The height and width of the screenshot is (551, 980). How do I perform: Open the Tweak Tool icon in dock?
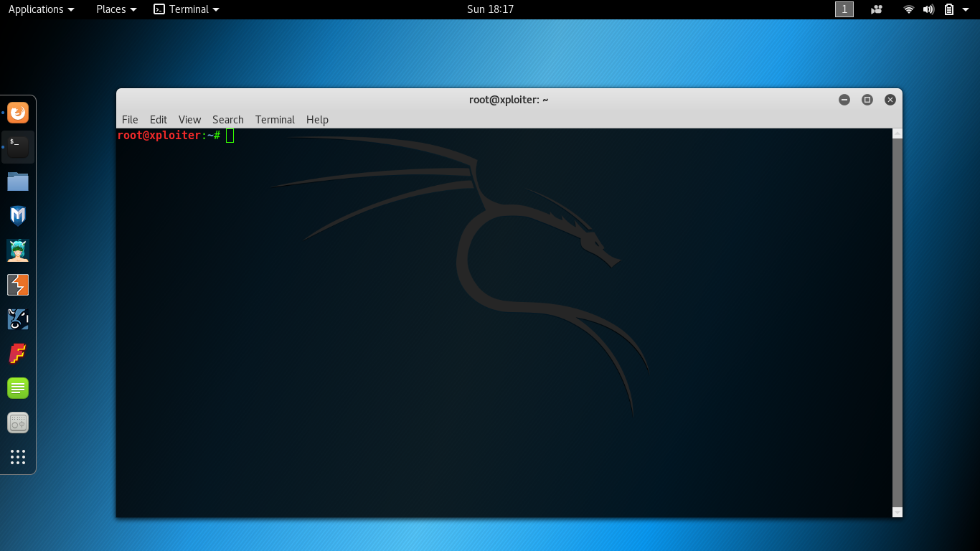(18, 423)
